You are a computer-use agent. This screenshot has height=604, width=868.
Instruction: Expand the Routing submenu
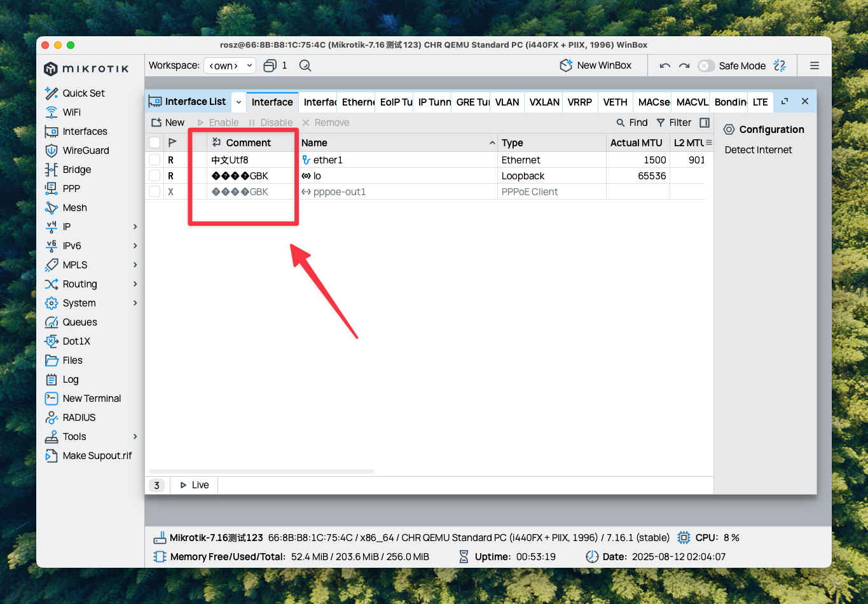[x=135, y=284]
